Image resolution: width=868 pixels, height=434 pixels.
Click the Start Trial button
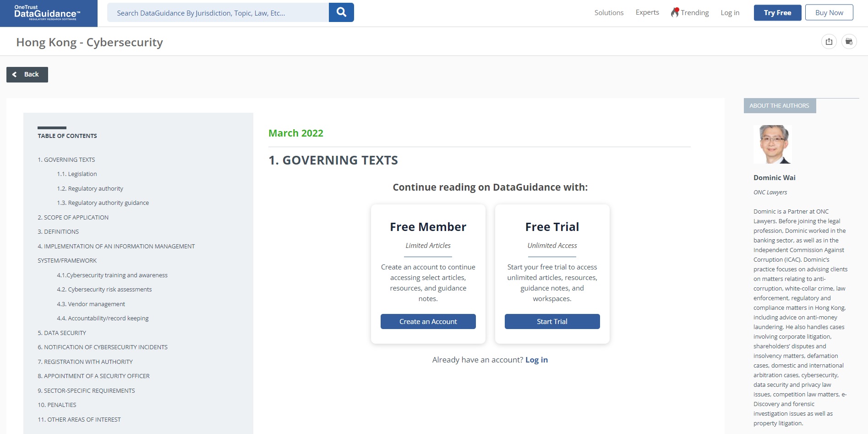pos(552,321)
